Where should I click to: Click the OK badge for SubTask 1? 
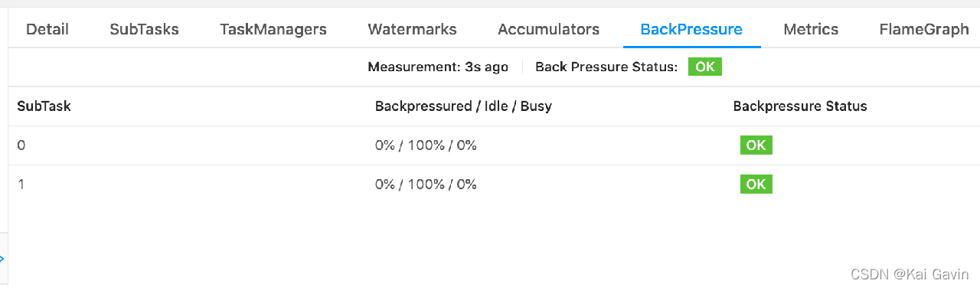point(756,184)
